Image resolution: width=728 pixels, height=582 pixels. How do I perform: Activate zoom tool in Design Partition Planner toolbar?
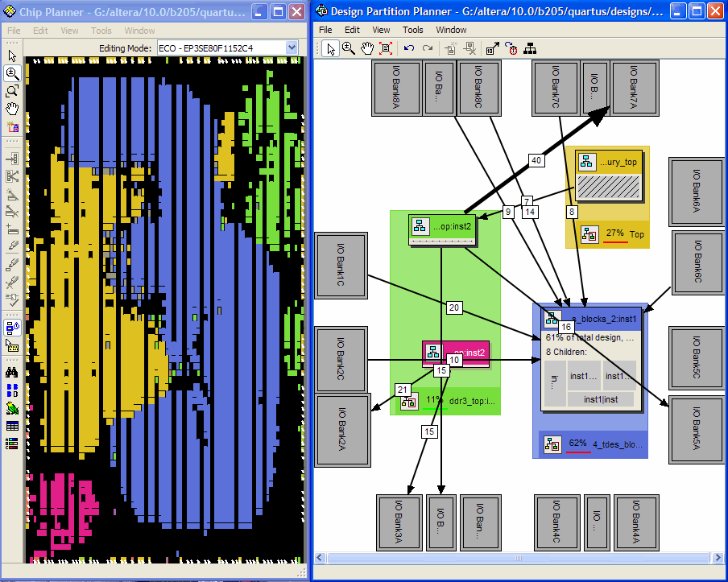coord(349,49)
